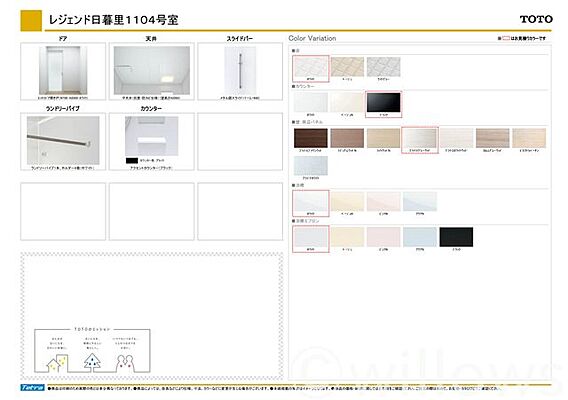Open the スライドバー slide bar thumbnail
The image size is (568, 400).
pos(240,70)
